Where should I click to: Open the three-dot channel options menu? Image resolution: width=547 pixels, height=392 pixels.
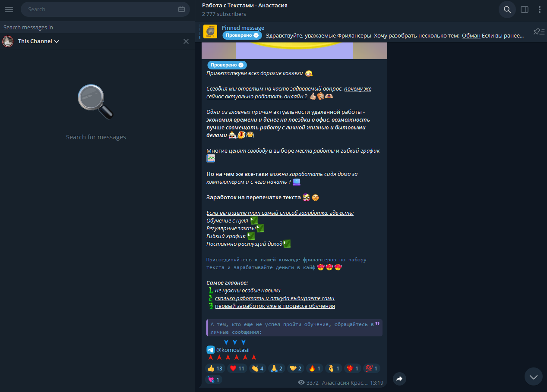click(x=540, y=9)
